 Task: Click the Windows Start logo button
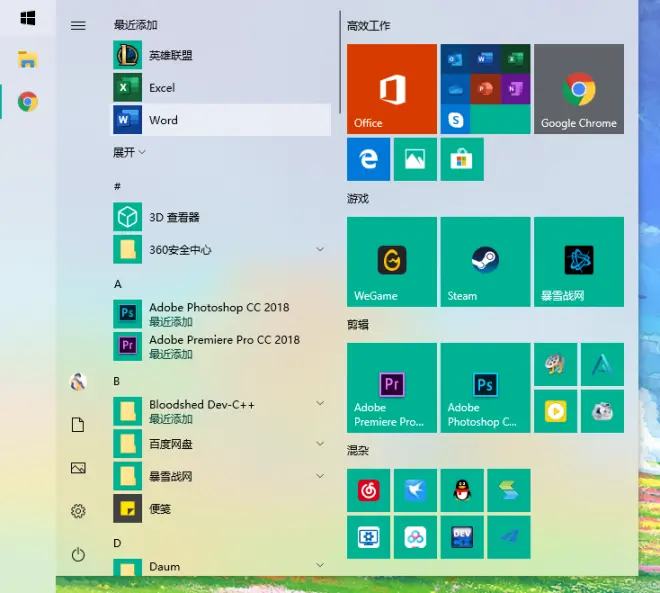(28, 18)
